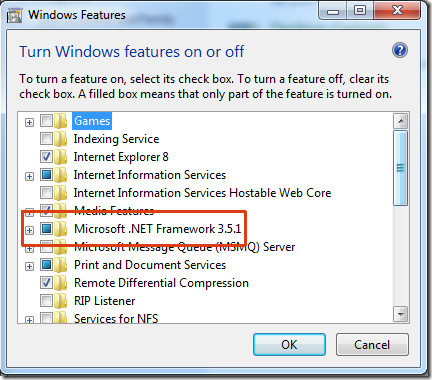432x380 pixels.
Task: Toggle the Microsoft .NET Framework 3.5.1 checkbox
Action: tap(46, 228)
